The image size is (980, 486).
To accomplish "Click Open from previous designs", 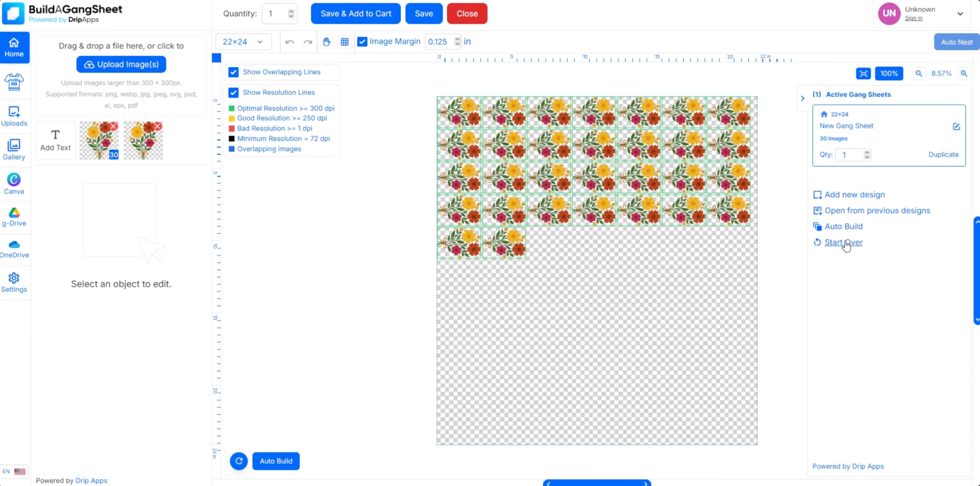I will tap(871, 211).
